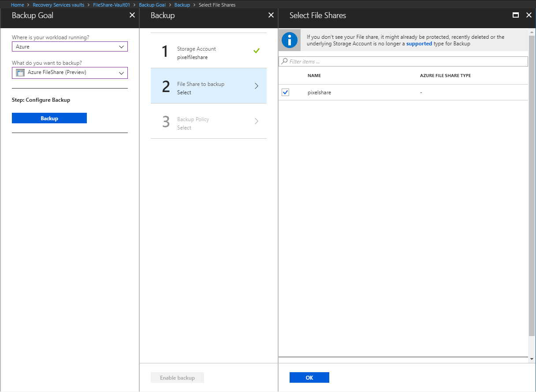Navigate to FileShare-Vault01 breadcrumb
The image size is (536, 392).
(111, 5)
